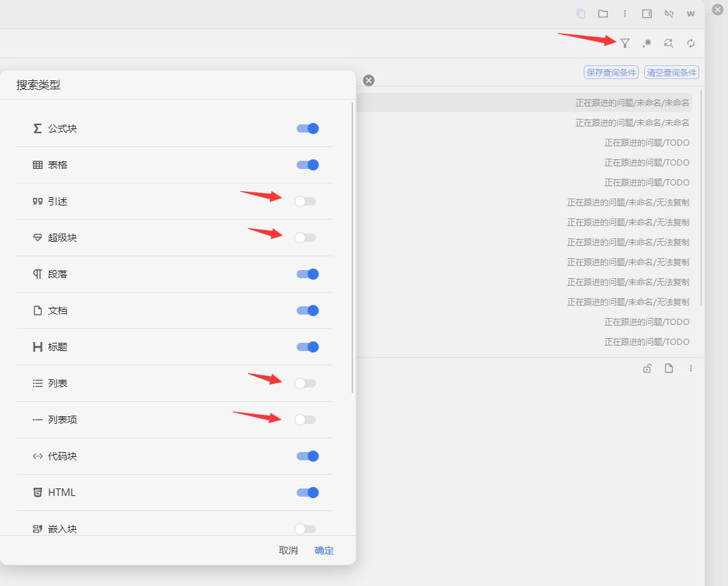Disable the 标题 toggle
This screenshot has width=728, height=586.
tap(308, 347)
